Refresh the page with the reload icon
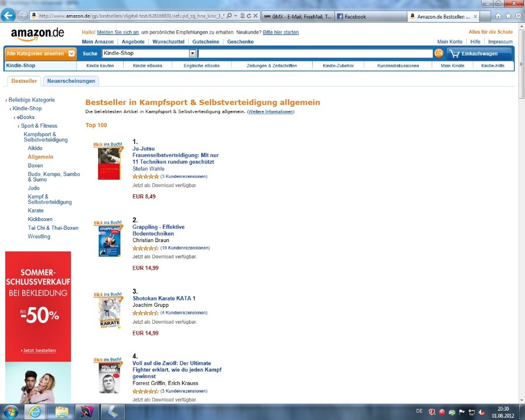This screenshot has width=525, height=420. click(x=249, y=16)
